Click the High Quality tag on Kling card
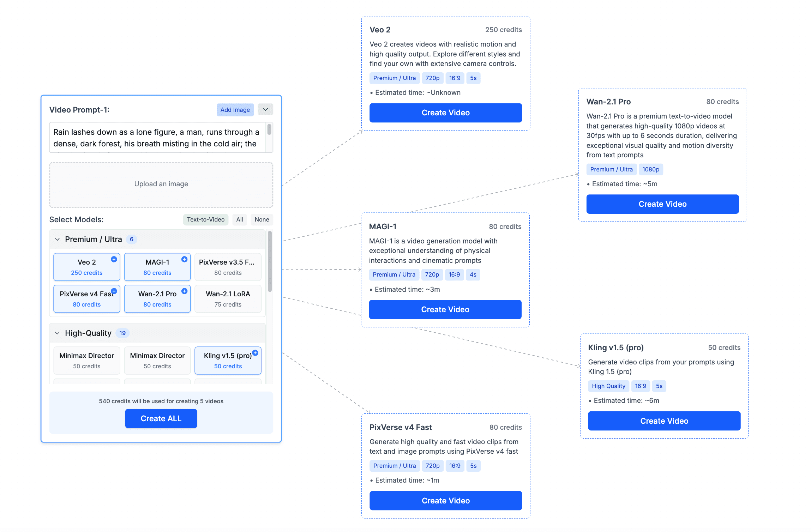Image resolution: width=811 pixels, height=532 pixels. pos(608,386)
